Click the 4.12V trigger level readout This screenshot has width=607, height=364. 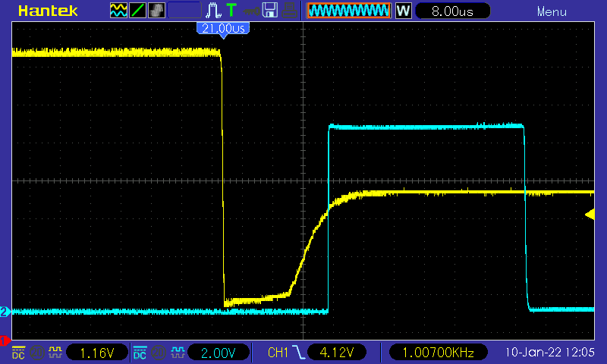pyautogui.click(x=337, y=353)
